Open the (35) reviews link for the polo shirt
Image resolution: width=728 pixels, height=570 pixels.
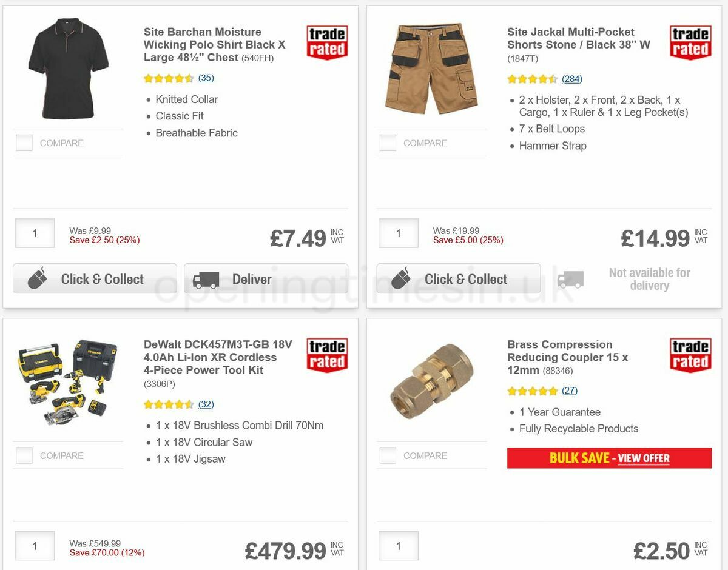(203, 78)
